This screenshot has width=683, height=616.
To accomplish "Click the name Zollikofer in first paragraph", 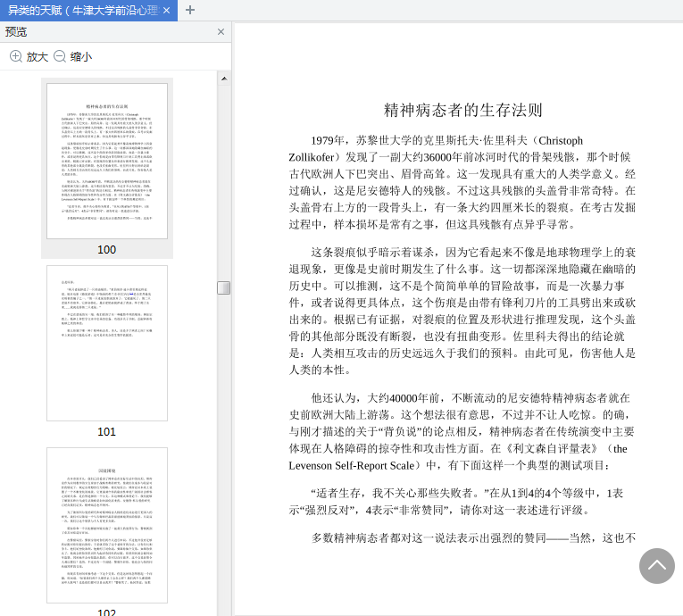I will pos(312,157).
